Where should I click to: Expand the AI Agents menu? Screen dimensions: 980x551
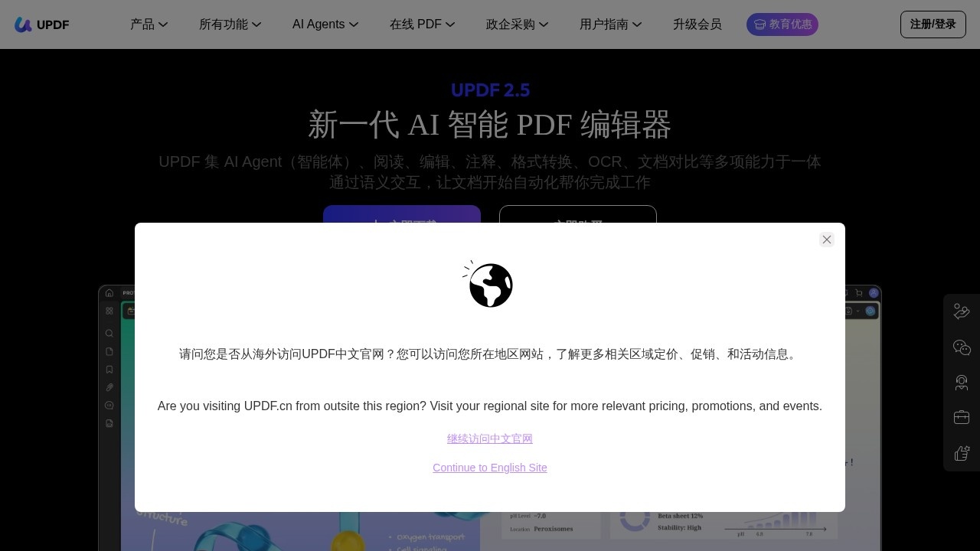[325, 24]
